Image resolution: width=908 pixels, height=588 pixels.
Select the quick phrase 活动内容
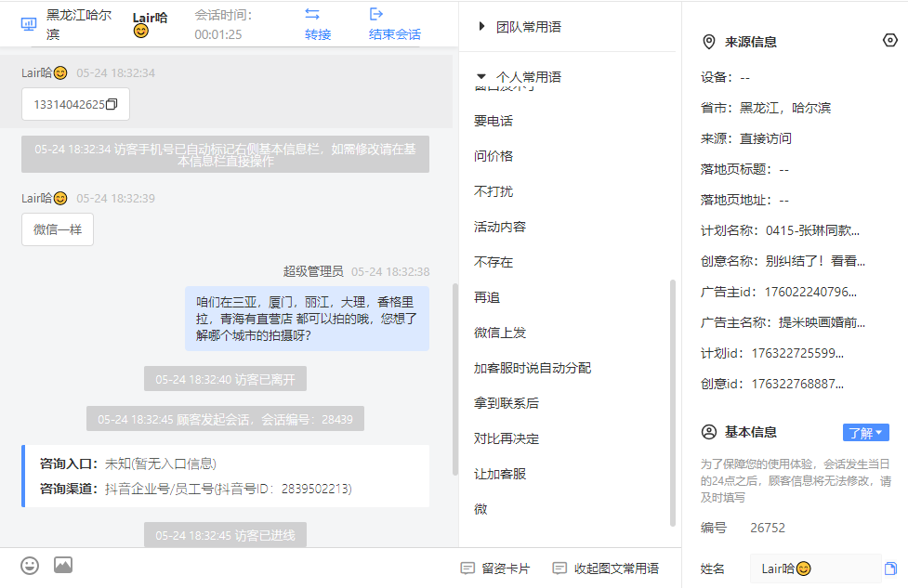click(500, 227)
